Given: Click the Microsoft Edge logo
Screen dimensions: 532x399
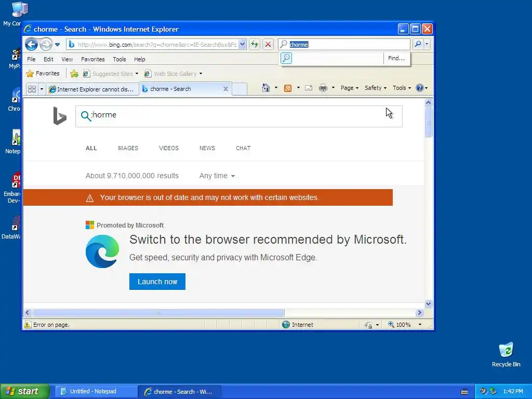Looking at the screenshot, I should (102, 251).
